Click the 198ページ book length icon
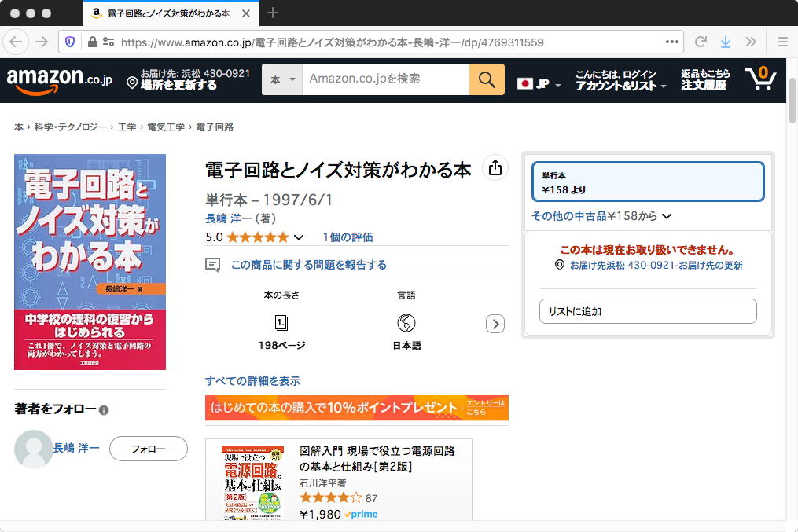This screenshot has height=532, width=798. (x=281, y=323)
